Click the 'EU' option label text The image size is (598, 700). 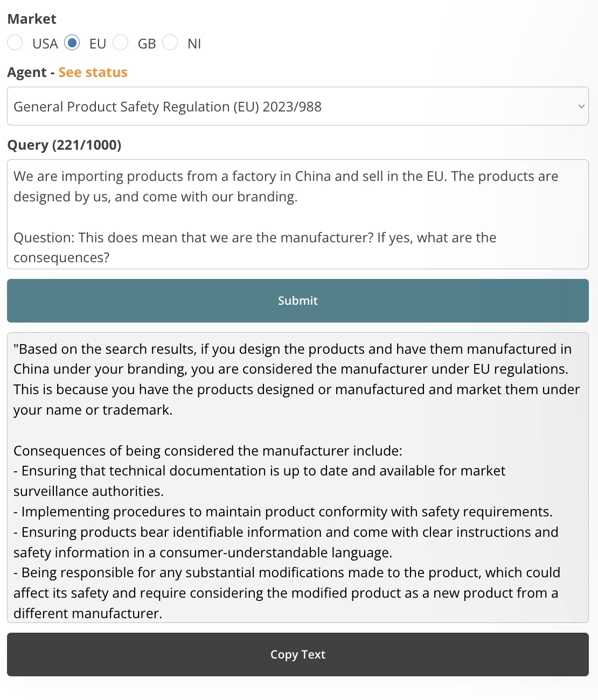click(98, 44)
